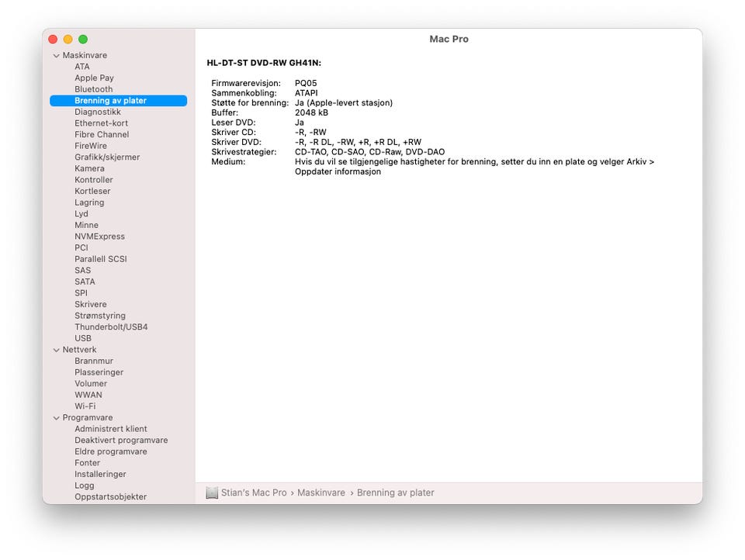The height and width of the screenshot is (560, 745).
Task: Select Fibre Channel in the sidebar
Action: coord(102,134)
